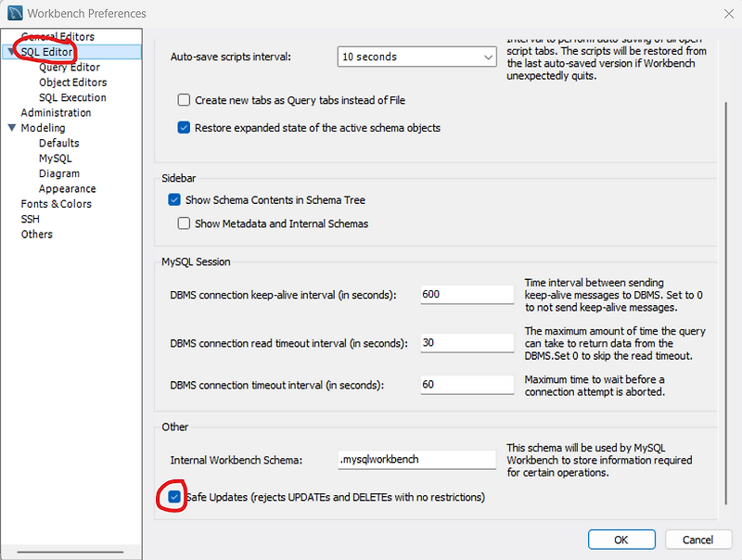
Task: Toggle Show Schema Contents in Schema Tree
Action: (174, 199)
